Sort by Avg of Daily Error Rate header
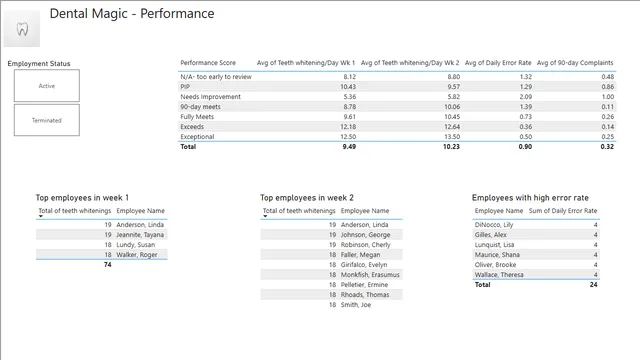The height and width of the screenshot is (360, 640). point(498,63)
